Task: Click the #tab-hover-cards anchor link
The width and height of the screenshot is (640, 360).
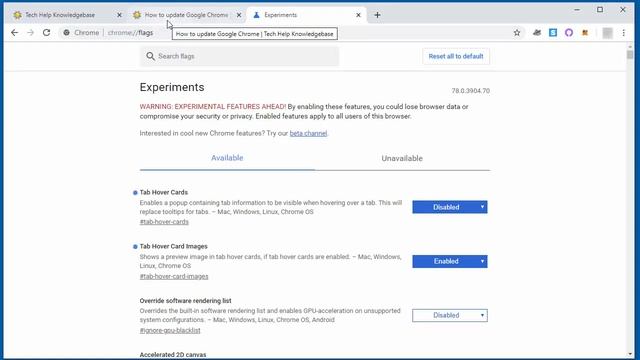Action: pyautogui.click(x=164, y=222)
